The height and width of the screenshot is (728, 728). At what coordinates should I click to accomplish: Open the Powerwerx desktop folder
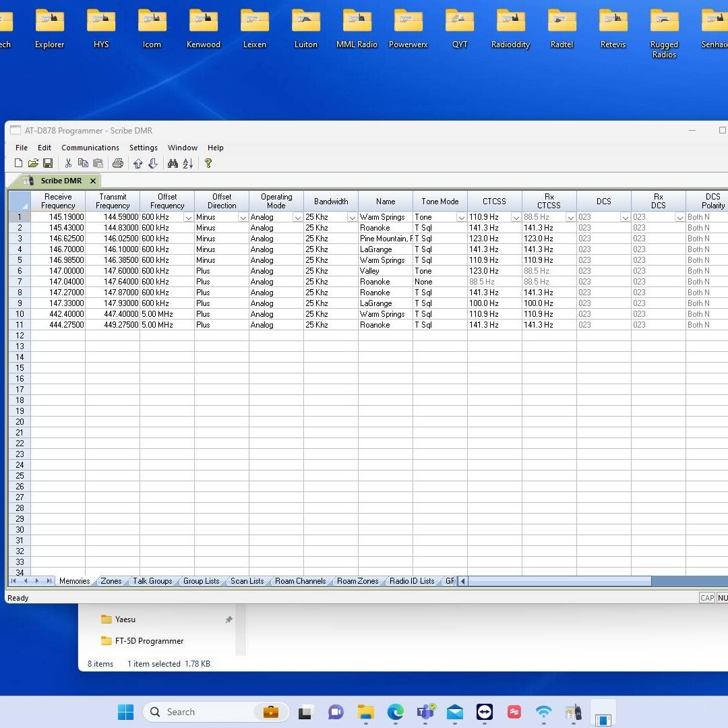pos(408,29)
